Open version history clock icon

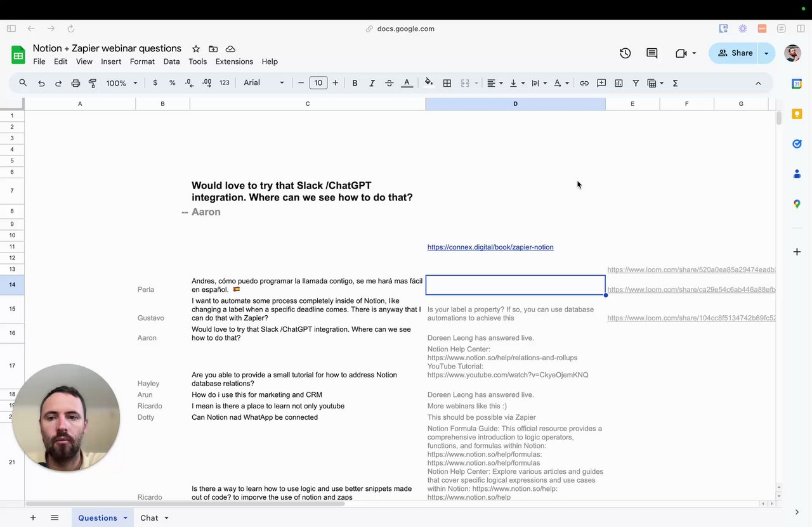click(x=625, y=53)
